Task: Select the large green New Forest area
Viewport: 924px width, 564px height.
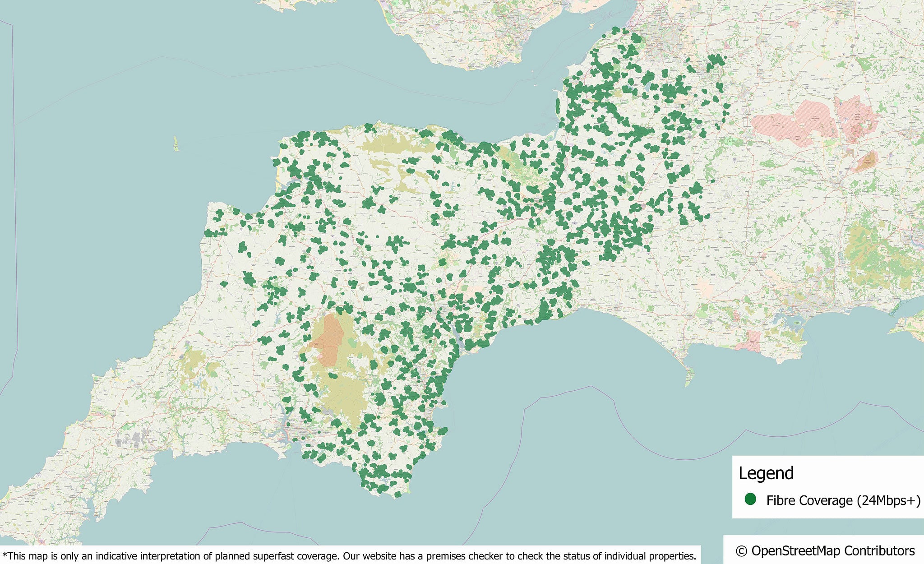Action: click(873, 257)
